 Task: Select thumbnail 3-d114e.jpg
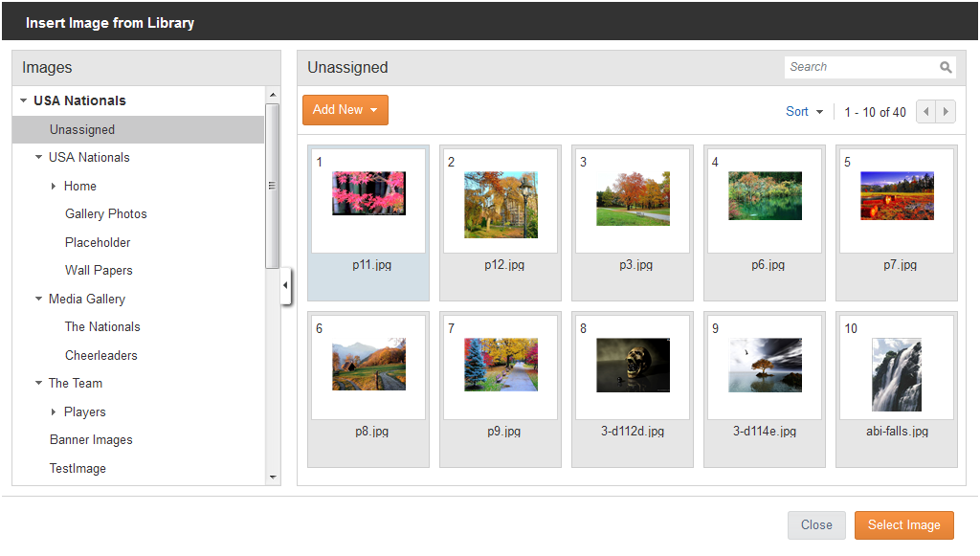tap(765, 389)
